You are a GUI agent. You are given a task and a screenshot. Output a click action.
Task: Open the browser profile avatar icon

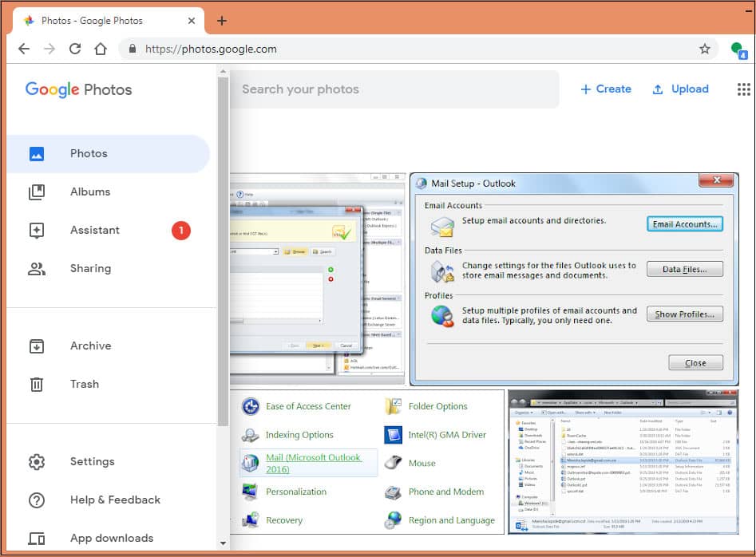click(x=738, y=50)
